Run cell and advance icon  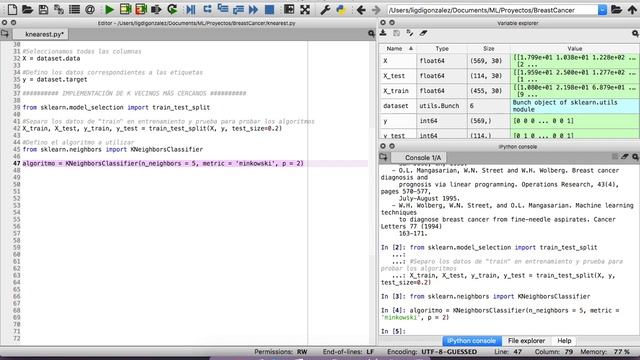(141, 9)
